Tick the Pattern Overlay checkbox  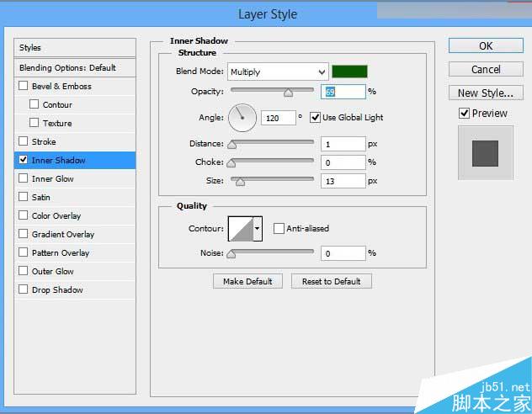(x=23, y=252)
